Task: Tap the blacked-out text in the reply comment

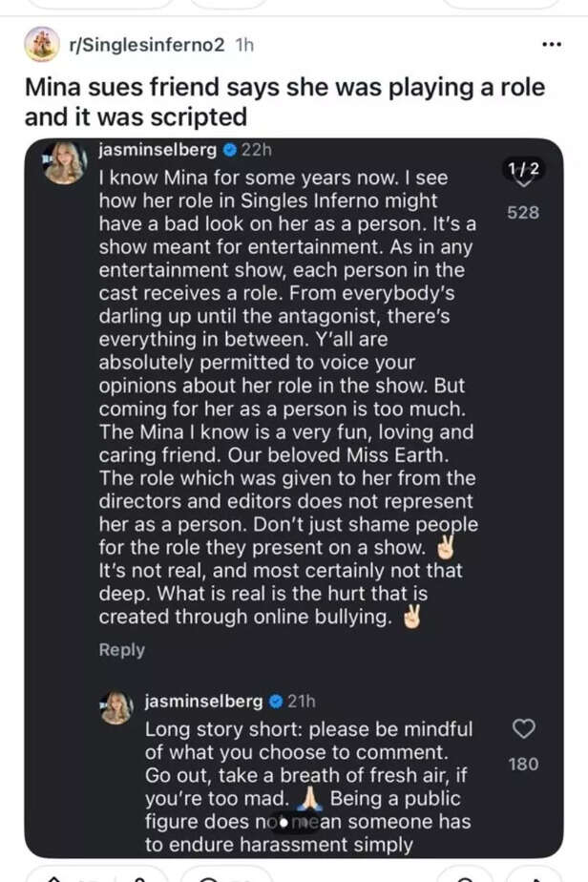Action: point(292,823)
